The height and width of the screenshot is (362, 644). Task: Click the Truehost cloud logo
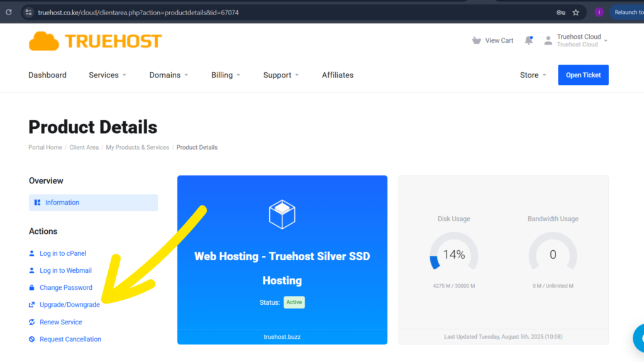point(96,41)
